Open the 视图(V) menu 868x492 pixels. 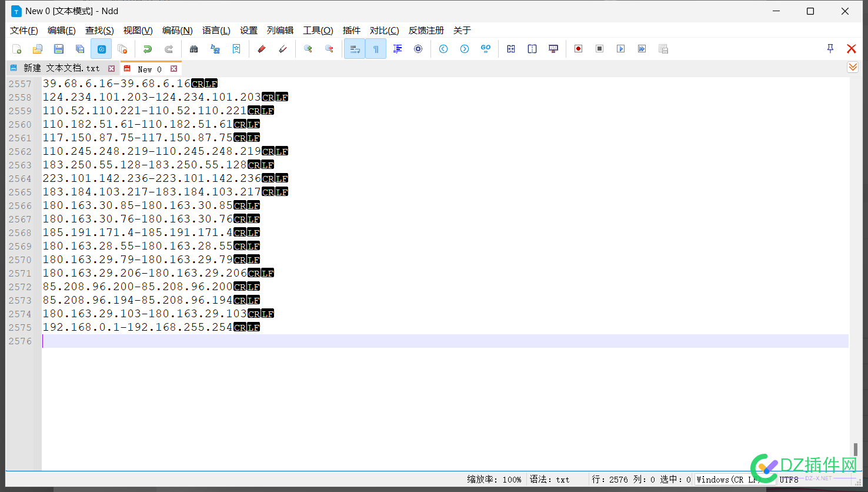click(138, 31)
